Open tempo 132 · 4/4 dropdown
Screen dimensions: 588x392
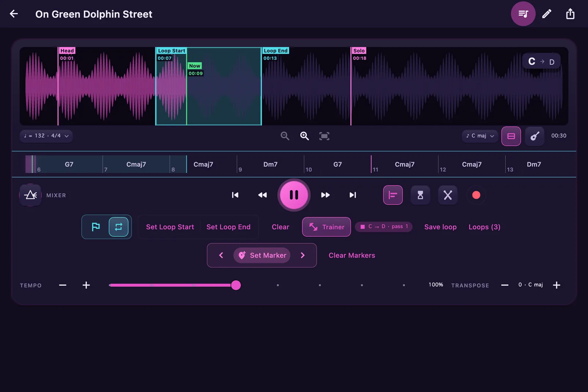coord(46,136)
